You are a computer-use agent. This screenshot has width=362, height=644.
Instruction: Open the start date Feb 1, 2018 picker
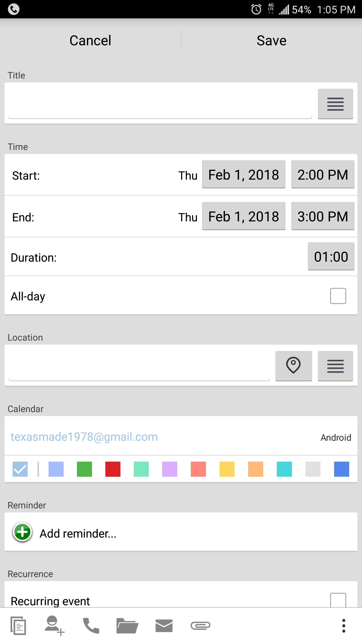244,175
